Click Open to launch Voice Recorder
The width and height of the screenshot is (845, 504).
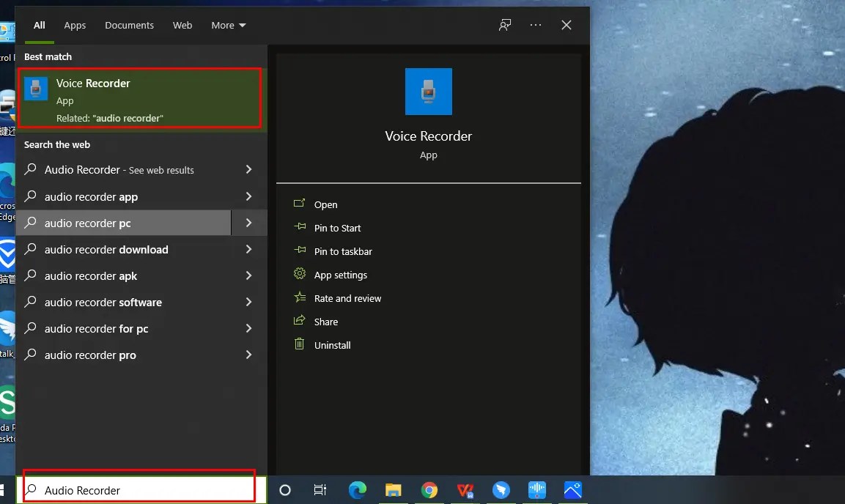click(x=325, y=204)
